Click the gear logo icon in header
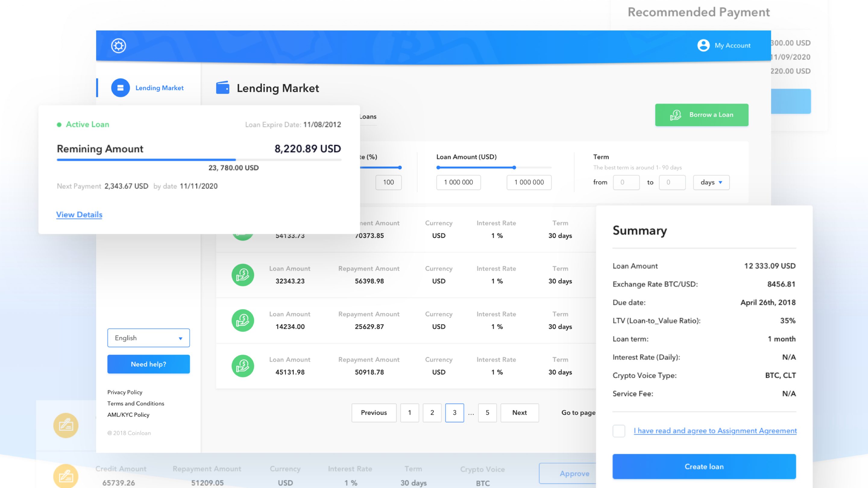This screenshot has height=488, width=868. coord(119,46)
